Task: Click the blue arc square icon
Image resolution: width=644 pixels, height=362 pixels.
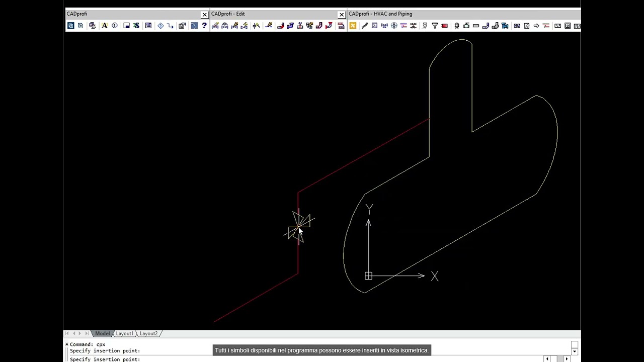Action: coord(194,26)
